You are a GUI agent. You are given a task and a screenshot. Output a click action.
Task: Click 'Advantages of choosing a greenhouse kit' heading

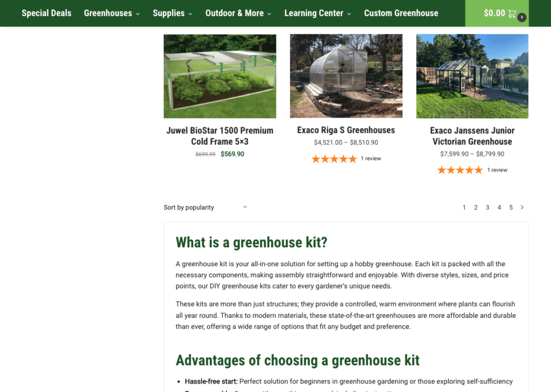tap(298, 360)
